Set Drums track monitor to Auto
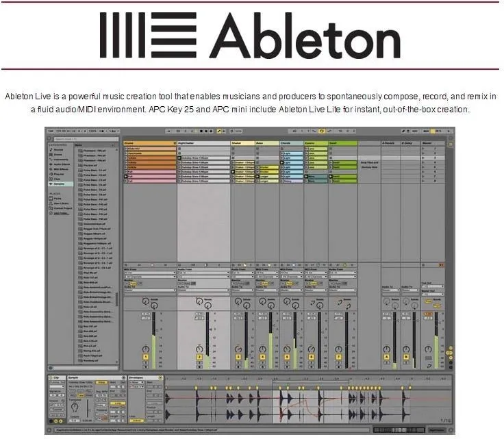Screen dimensions: 504x439 [133, 284]
